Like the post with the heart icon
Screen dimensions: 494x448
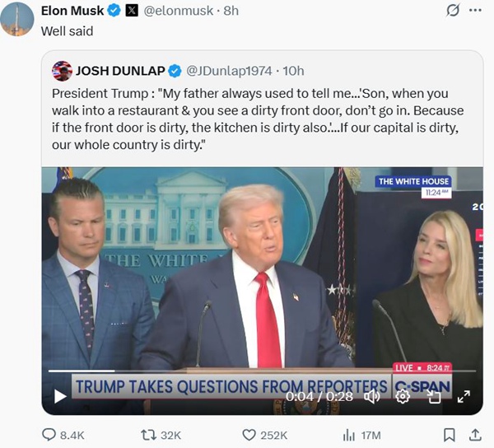pos(249,434)
